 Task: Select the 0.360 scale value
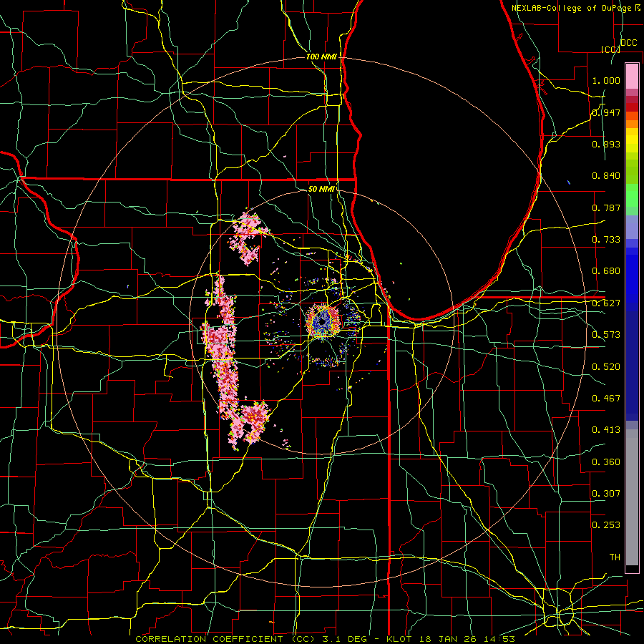606,462
